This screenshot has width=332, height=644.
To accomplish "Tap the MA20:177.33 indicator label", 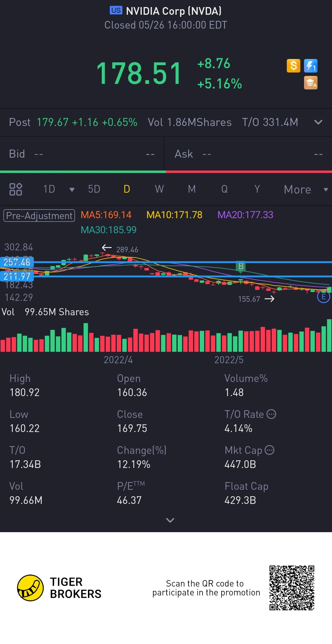I will point(245,215).
